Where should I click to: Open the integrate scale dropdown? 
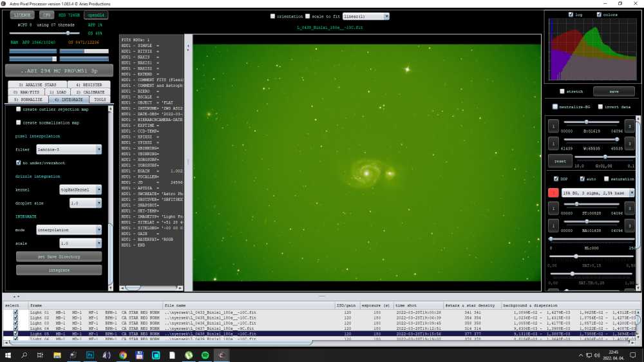coord(80,243)
